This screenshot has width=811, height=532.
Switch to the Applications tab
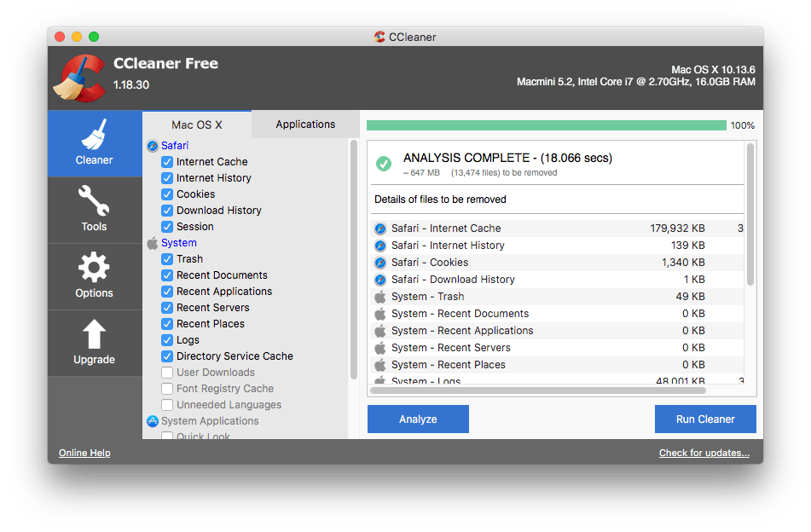(304, 124)
